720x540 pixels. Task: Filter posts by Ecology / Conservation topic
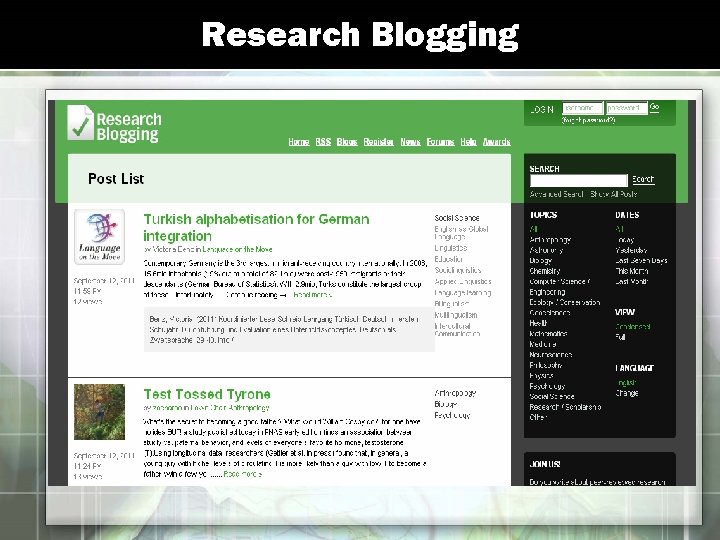(x=565, y=303)
